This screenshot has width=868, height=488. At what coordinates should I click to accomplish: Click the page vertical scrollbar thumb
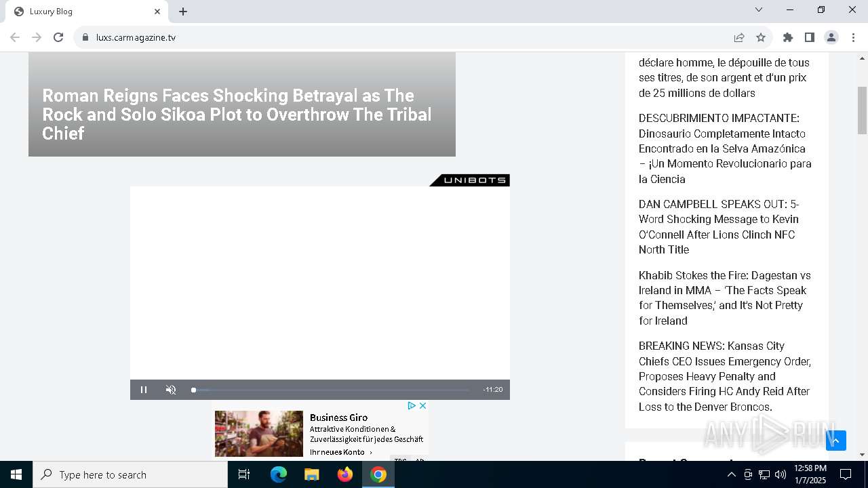pyautogui.click(x=863, y=110)
